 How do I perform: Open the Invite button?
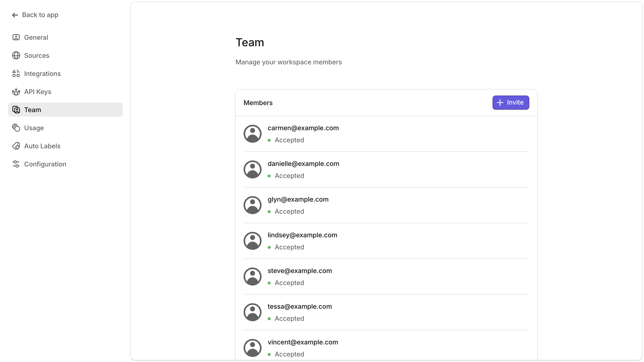tap(510, 102)
